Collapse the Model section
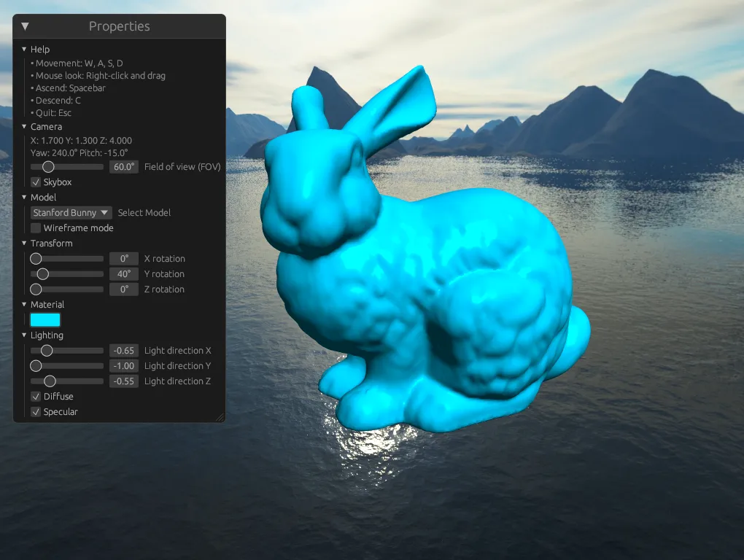Viewport: 744px width, 560px height. point(25,197)
